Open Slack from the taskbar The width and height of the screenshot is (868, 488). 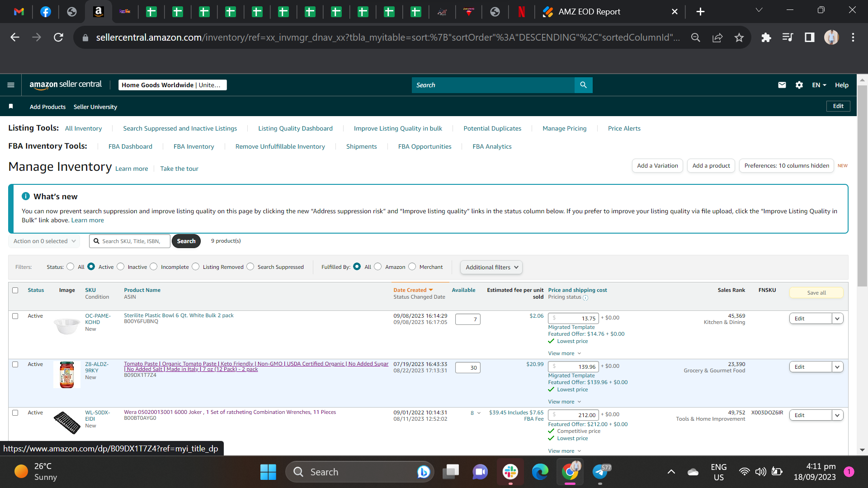click(510, 472)
